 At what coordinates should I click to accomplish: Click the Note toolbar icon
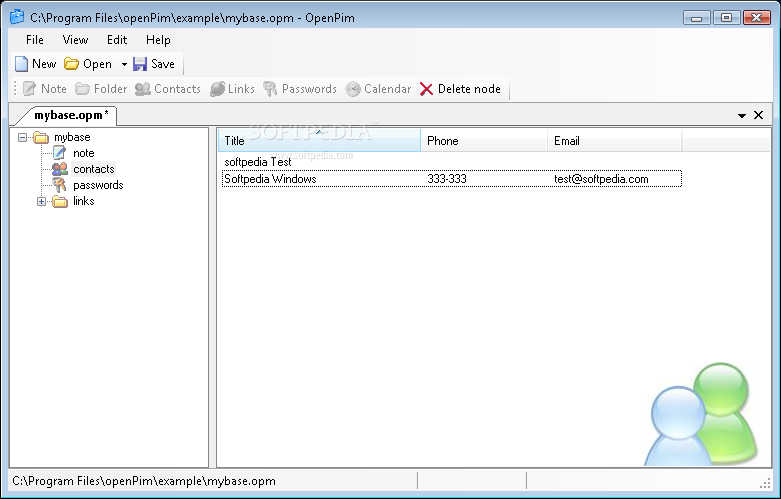[29, 89]
